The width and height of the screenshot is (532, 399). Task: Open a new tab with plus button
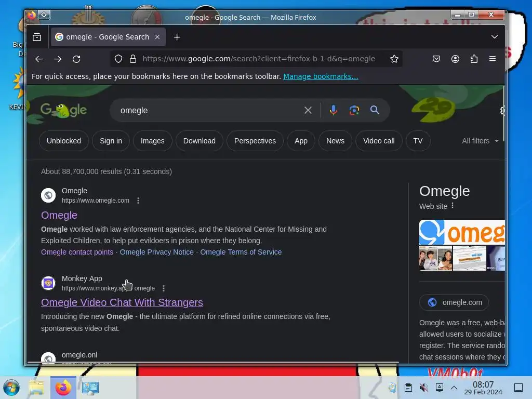click(177, 37)
